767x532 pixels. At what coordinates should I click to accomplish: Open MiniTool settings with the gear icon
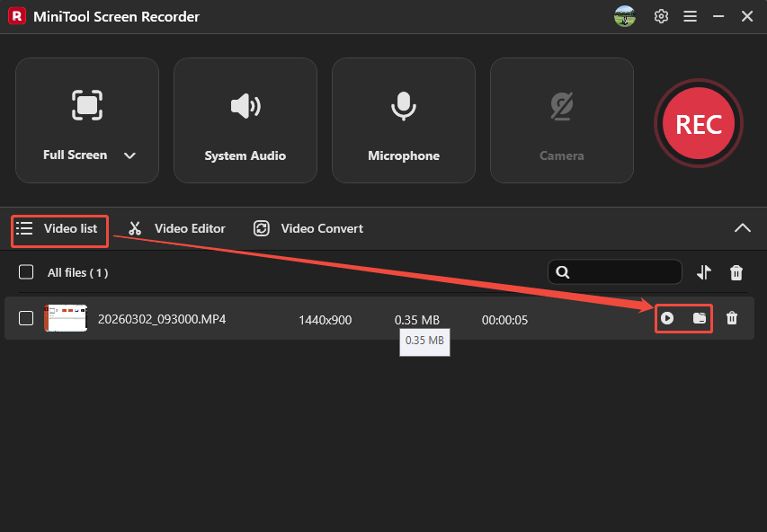click(661, 16)
